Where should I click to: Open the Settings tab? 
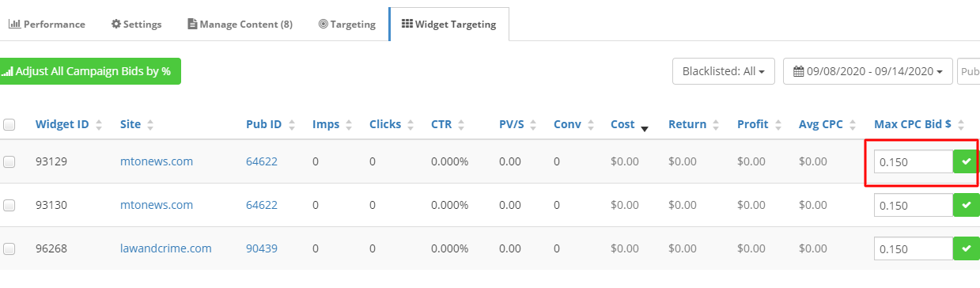point(137,24)
